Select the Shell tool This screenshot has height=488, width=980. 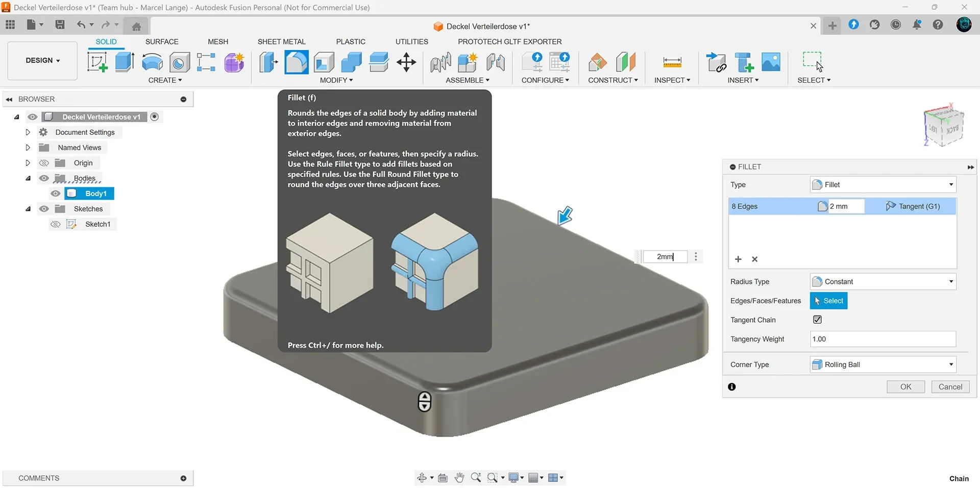[324, 62]
